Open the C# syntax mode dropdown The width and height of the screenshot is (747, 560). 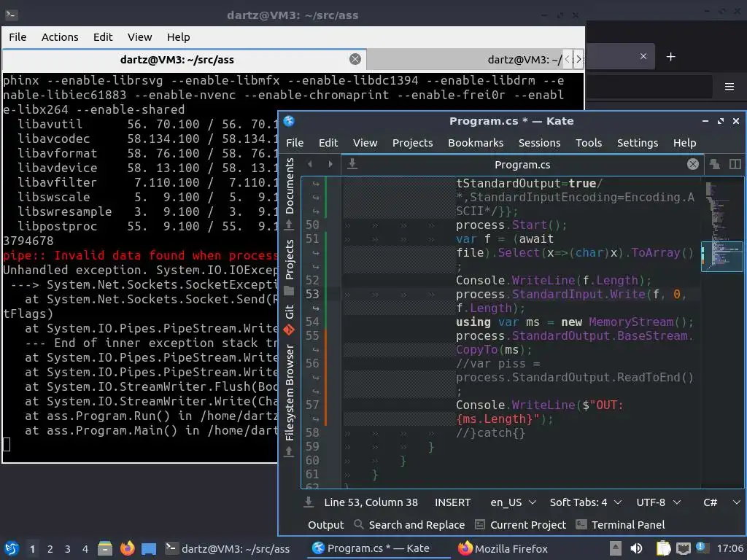(721, 502)
